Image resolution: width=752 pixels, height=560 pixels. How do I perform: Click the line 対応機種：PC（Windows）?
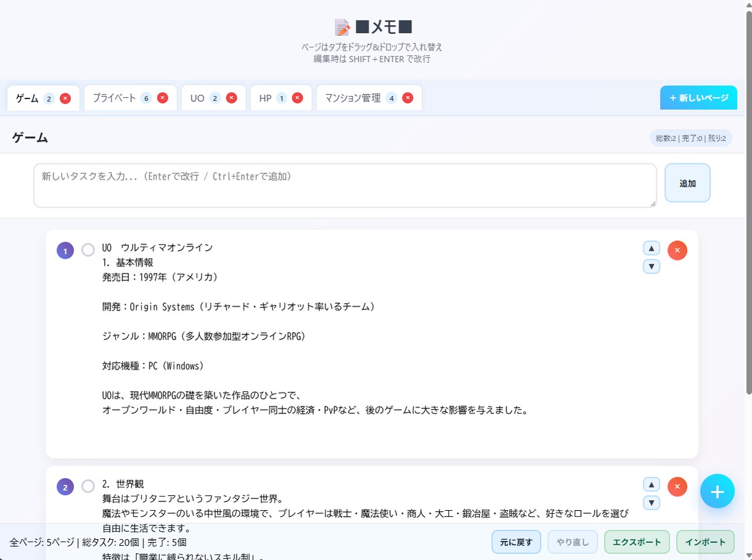coord(153,366)
